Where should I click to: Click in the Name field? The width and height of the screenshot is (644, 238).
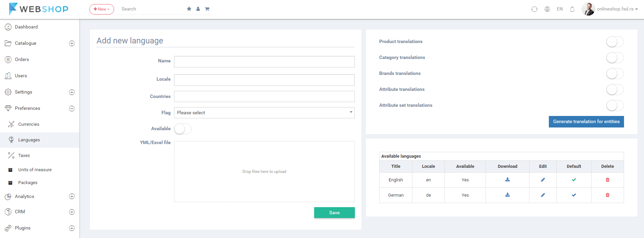(264, 62)
